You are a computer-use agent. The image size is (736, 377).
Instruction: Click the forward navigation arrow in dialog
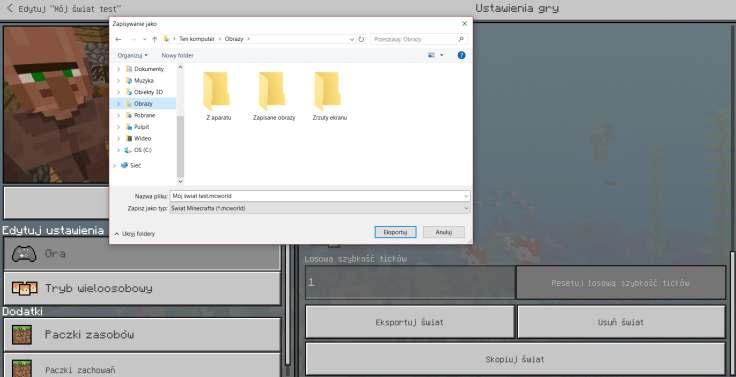point(133,39)
